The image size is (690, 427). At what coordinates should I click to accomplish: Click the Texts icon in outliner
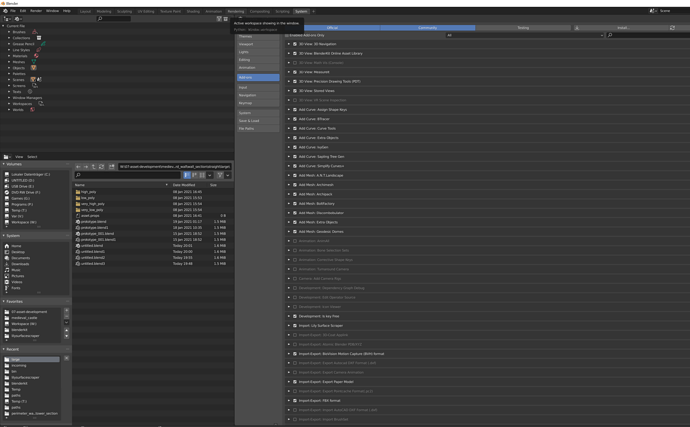pos(30,92)
